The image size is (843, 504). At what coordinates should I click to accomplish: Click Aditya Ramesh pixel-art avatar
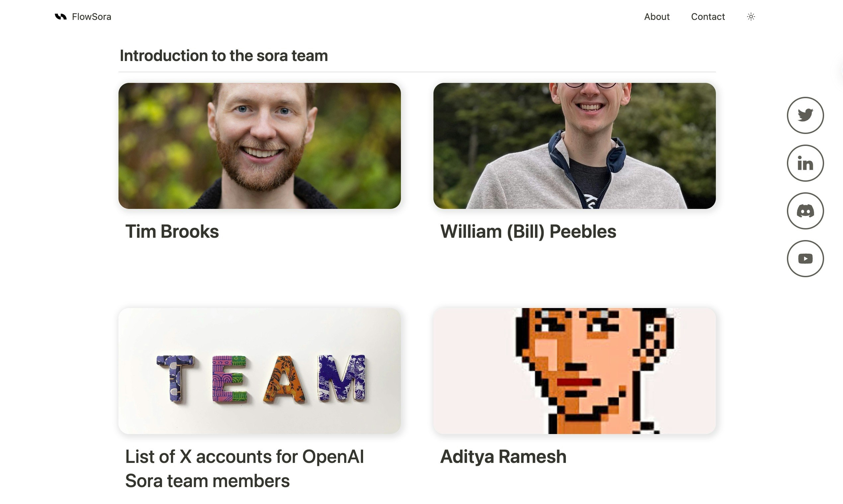[x=575, y=371]
